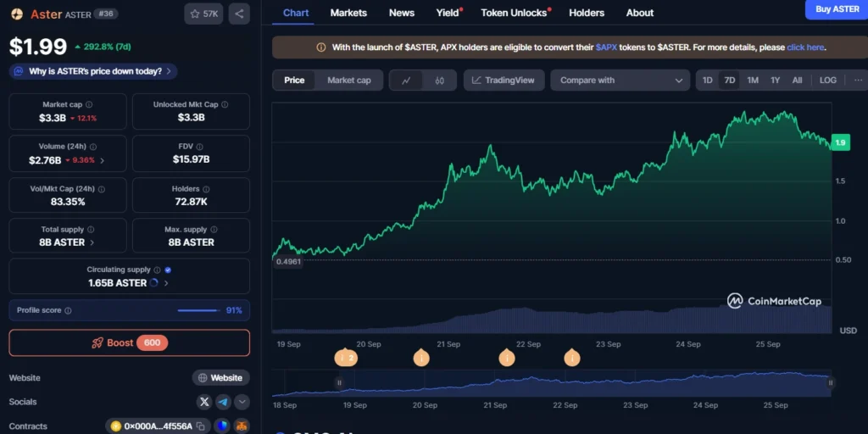
Task: Open the Token Unlocks tab
Action: [514, 13]
